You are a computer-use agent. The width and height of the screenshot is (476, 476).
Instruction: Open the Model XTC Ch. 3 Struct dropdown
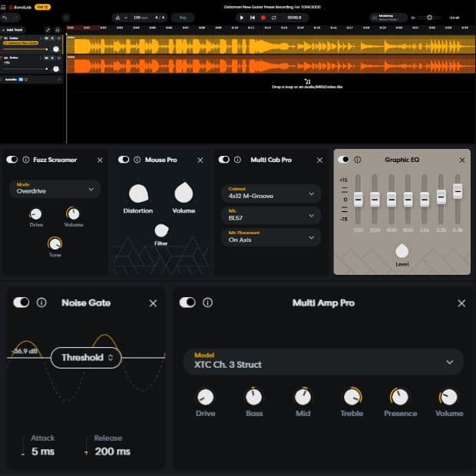coord(323,362)
